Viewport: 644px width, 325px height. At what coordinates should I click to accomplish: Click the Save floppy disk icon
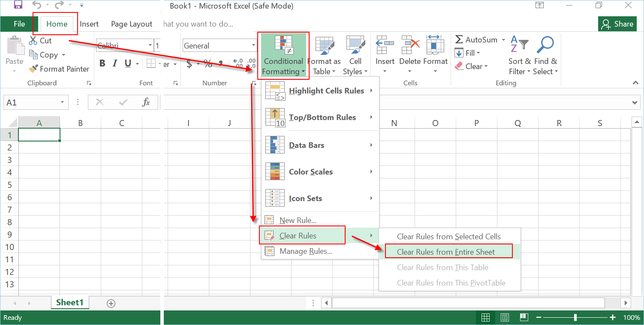(18, 5)
